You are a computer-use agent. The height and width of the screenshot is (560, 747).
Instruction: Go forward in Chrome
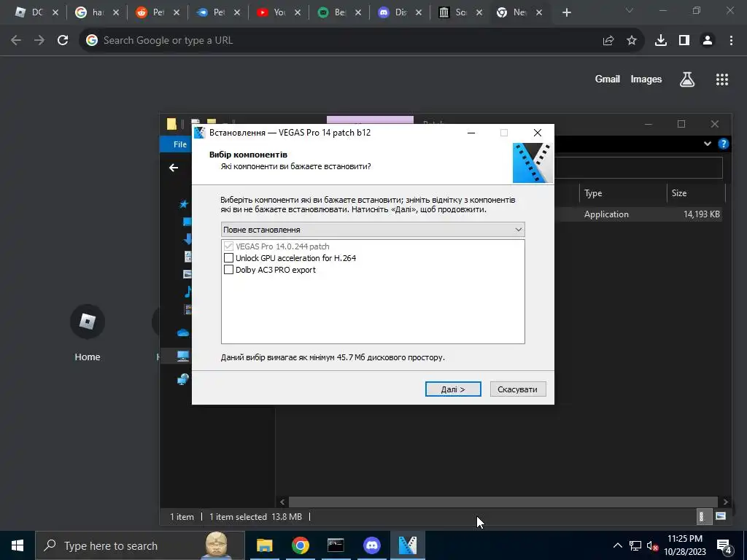click(39, 41)
